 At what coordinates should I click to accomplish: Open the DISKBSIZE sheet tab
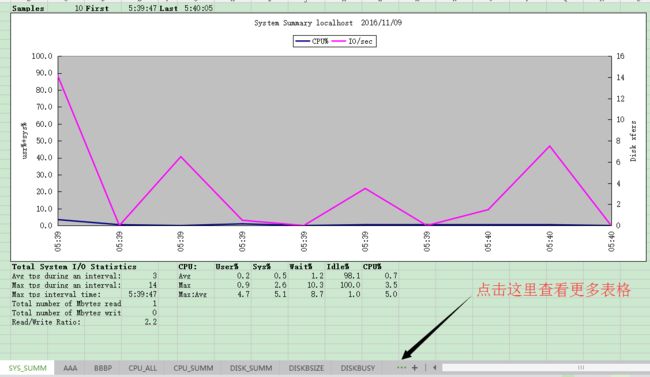306,368
